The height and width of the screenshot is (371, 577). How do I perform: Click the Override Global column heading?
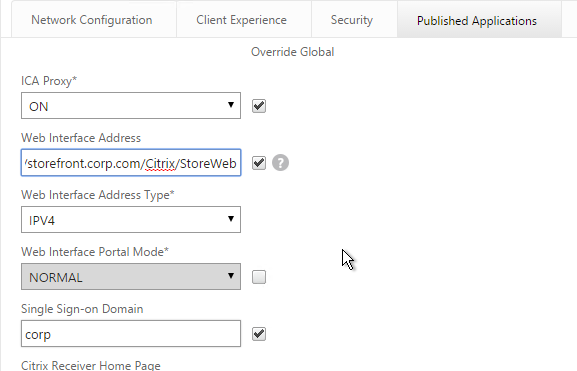click(x=293, y=52)
